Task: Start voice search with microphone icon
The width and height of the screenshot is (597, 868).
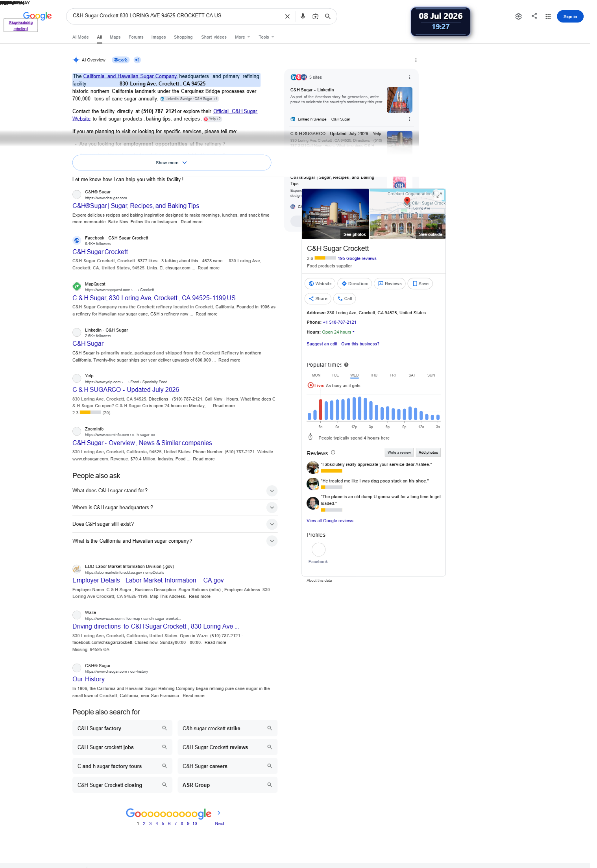Action: pos(303,17)
